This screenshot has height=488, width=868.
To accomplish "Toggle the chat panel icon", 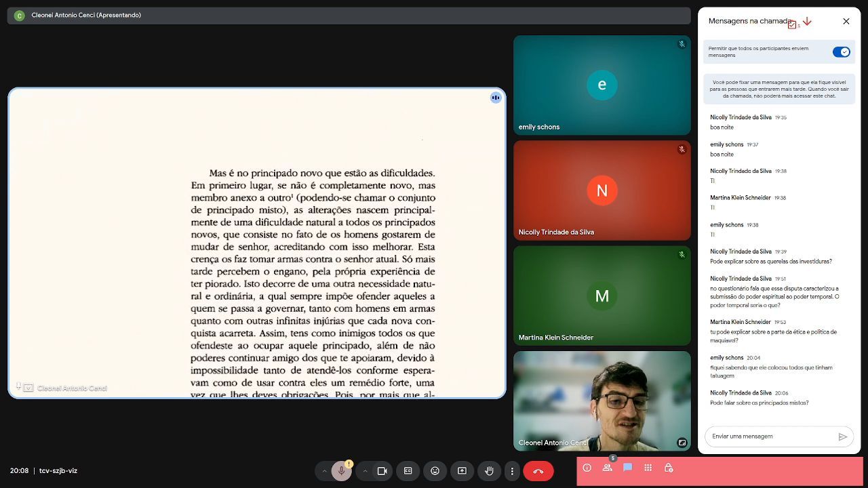I will pyautogui.click(x=628, y=468).
